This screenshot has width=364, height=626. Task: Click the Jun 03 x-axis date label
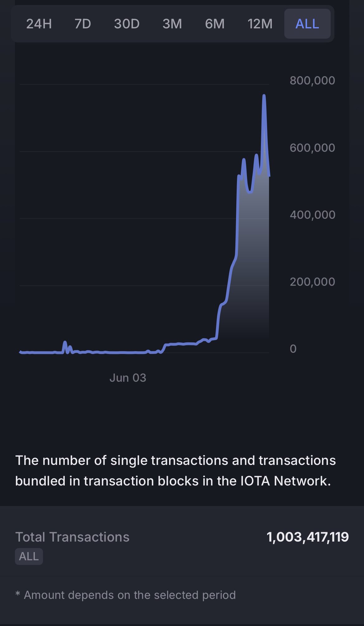click(x=128, y=378)
